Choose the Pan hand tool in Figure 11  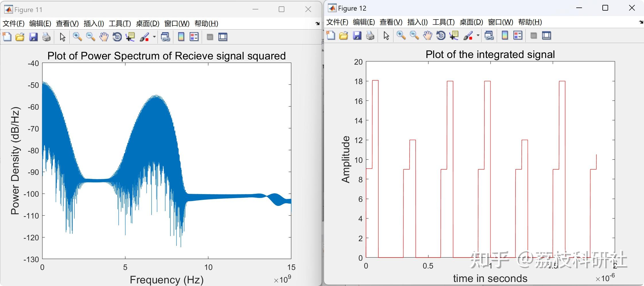104,37
